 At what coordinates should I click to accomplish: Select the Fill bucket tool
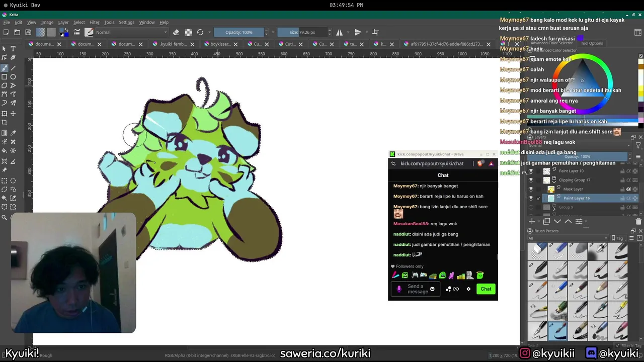[5, 151]
